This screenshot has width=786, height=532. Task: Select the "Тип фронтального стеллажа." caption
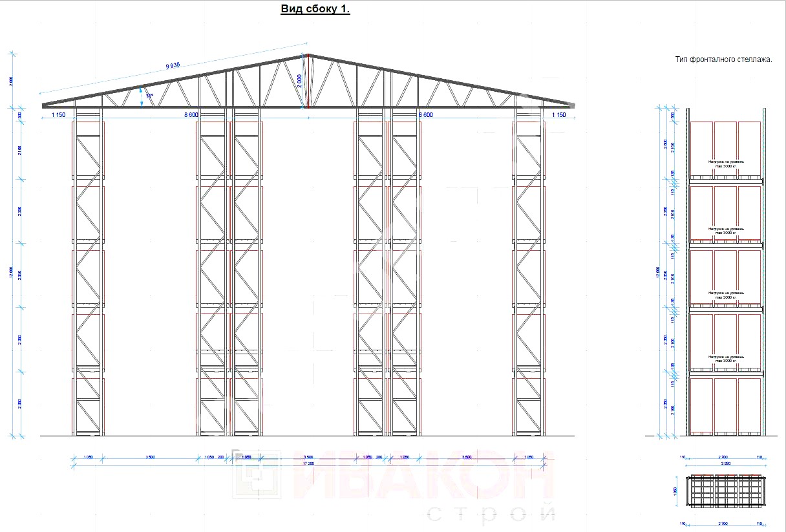723,59
